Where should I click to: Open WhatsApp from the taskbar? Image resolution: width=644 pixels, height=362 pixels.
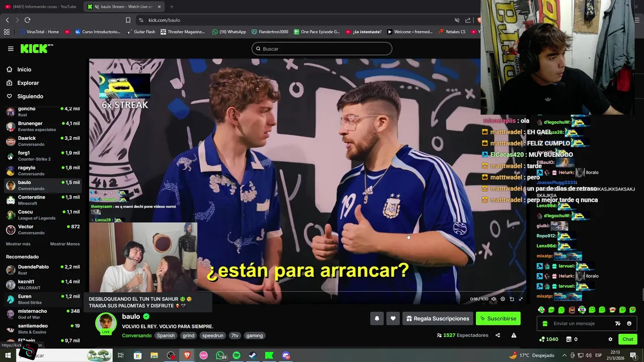point(220,355)
